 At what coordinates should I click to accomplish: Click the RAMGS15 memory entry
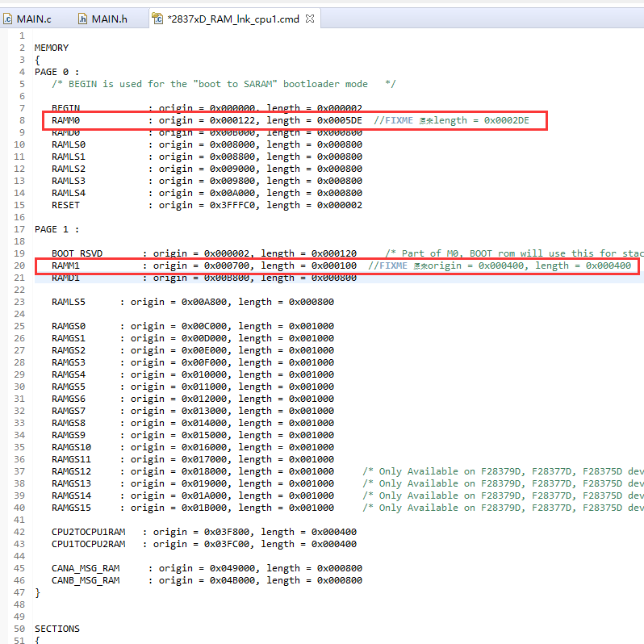point(72,508)
